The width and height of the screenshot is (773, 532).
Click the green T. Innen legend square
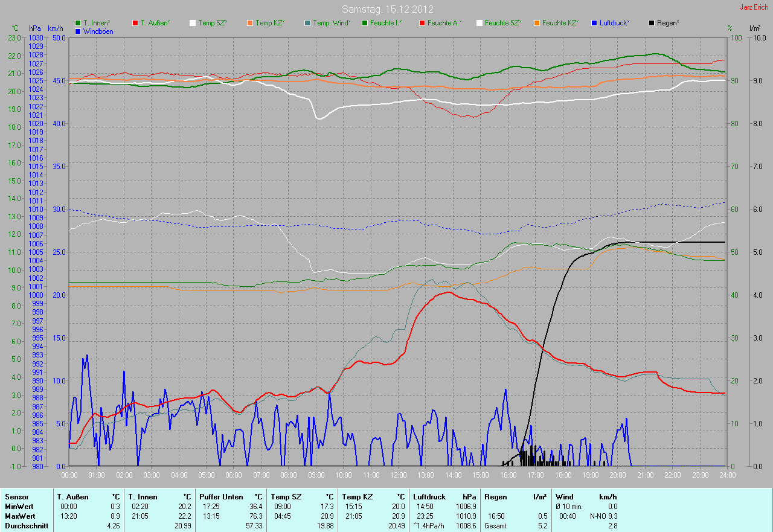pos(78,23)
